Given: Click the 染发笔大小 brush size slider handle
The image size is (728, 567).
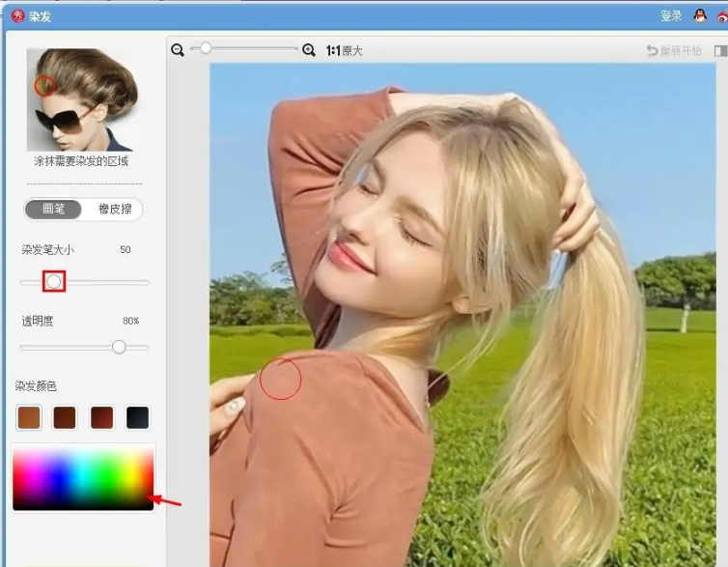Looking at the screenshot, I should click(x=54, y=282).
